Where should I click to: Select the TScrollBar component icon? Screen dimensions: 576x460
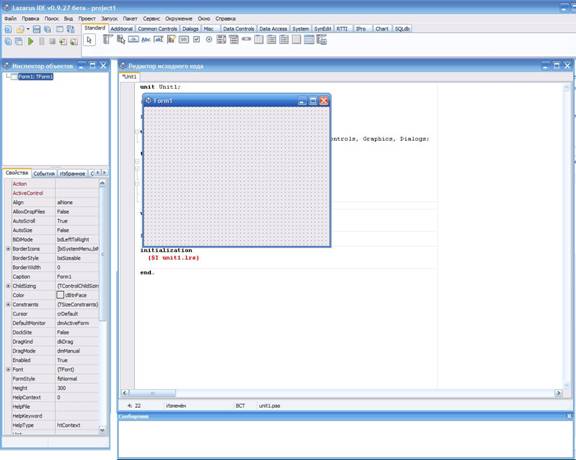point(246,39)
